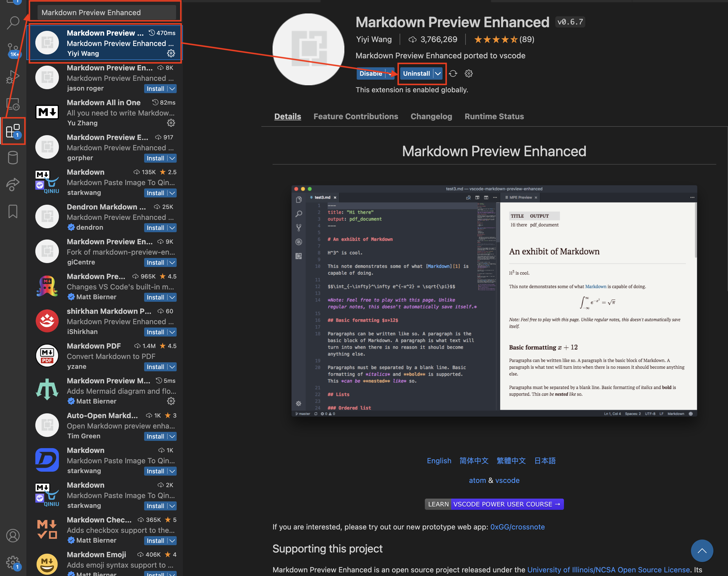Click the Markdown Preview Mermaid trident icon

pos(47,390)
